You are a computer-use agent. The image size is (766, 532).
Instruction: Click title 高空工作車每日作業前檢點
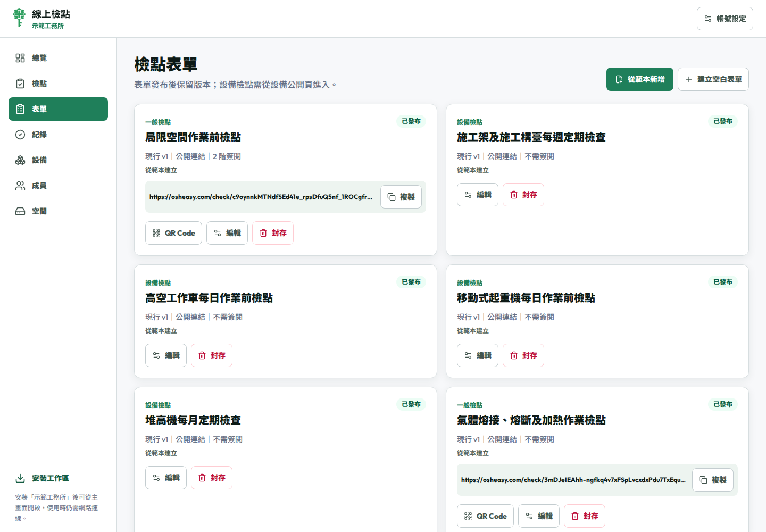pyautogui.click(x=209, y=298)
